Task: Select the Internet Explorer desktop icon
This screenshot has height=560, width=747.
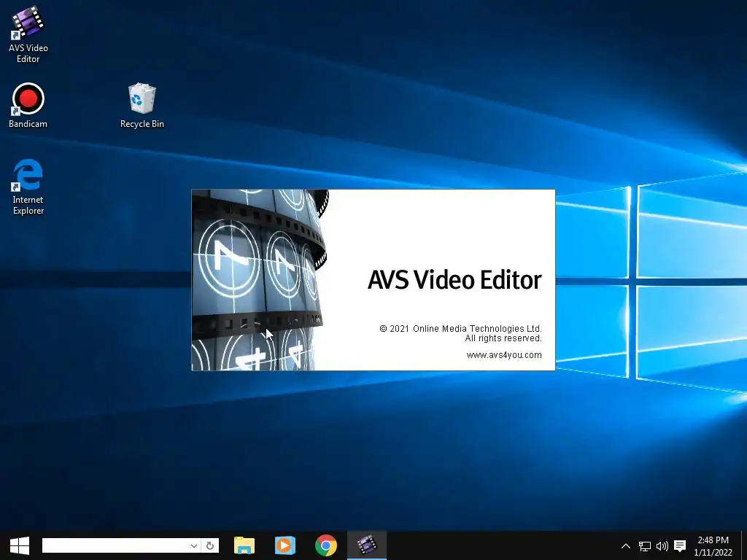Action: [x=28, y=187]
